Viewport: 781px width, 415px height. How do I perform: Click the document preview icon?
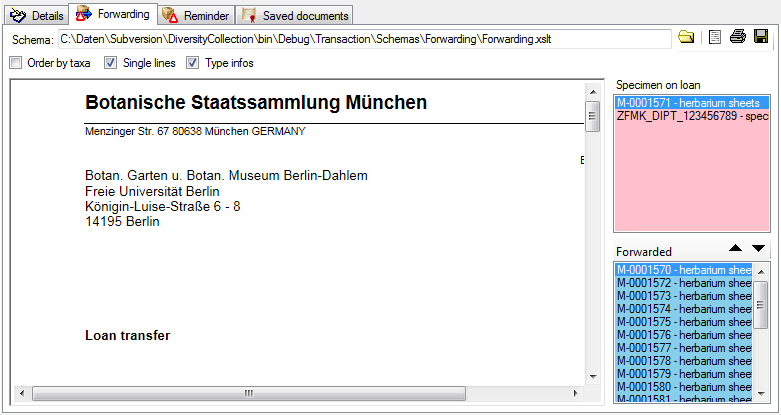[715, 37]
